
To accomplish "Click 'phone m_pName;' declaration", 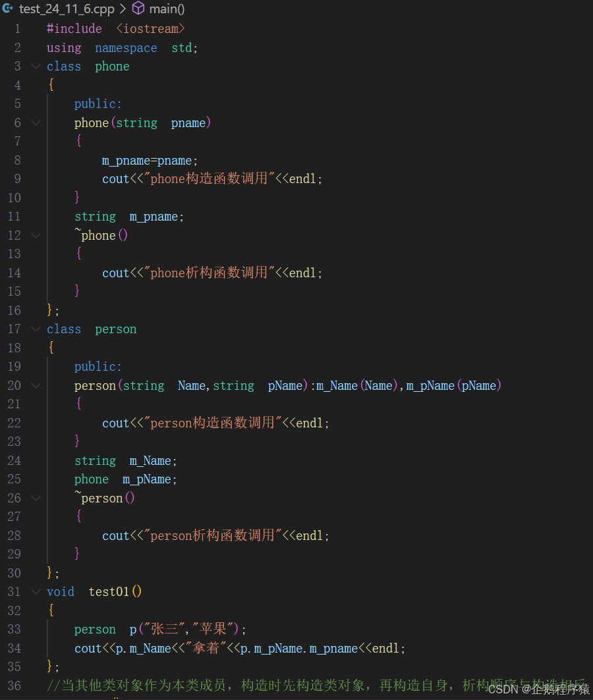I will pyautogui.click(x=125, y=479).
